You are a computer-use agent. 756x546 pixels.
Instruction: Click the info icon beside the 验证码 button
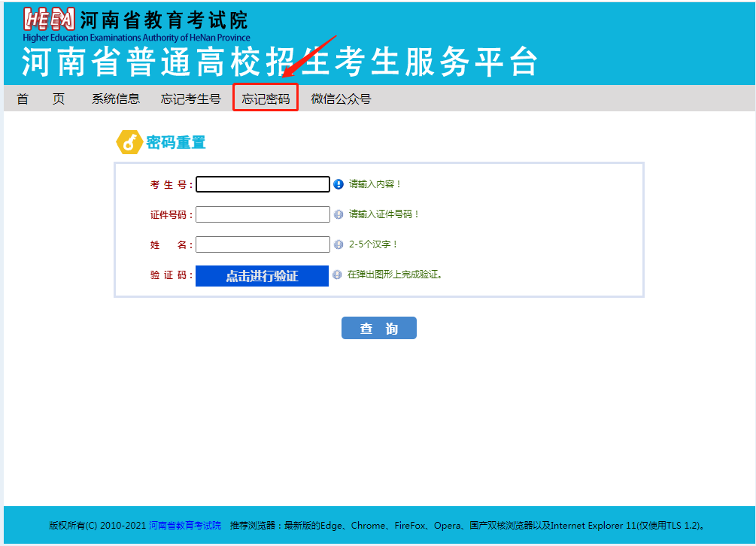[337, 275]
